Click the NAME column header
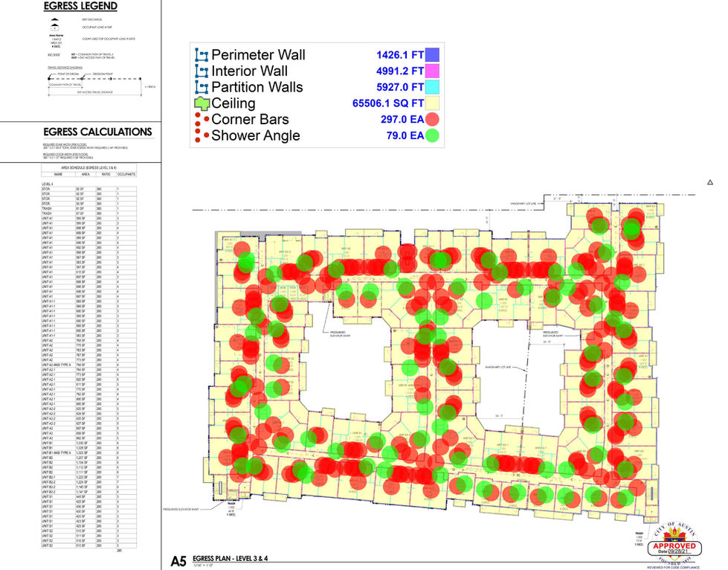The image size is (728, 570). tap(58, 174)
